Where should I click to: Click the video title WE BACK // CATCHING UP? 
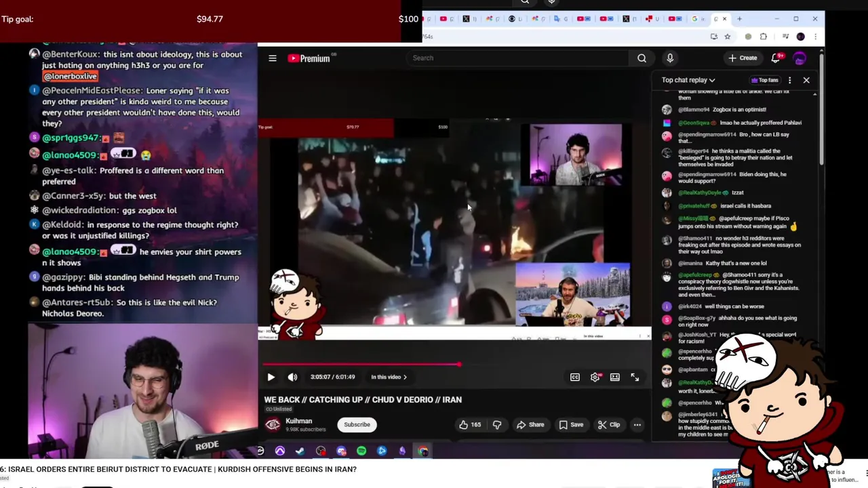point(363,400)
